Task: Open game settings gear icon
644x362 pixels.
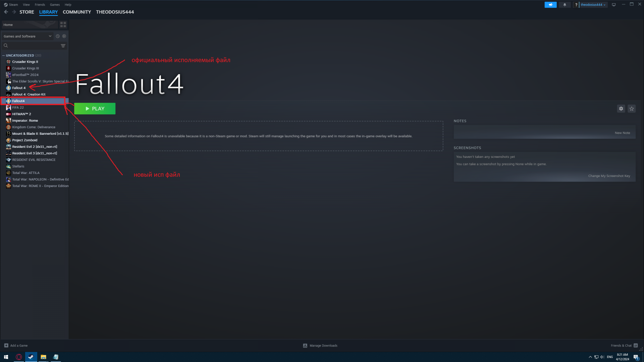Action: pos(621,109)
